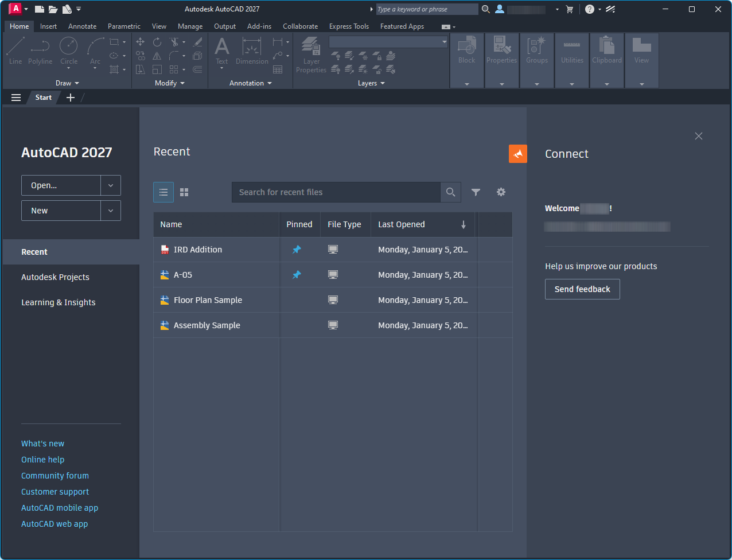
Task: Open recent files settings gear
Action: click(501, 192)
